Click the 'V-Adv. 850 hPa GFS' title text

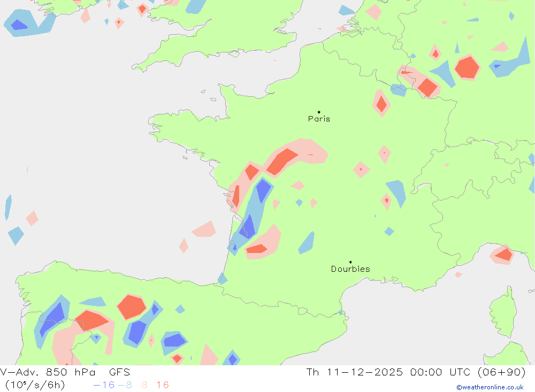(65, 372)
